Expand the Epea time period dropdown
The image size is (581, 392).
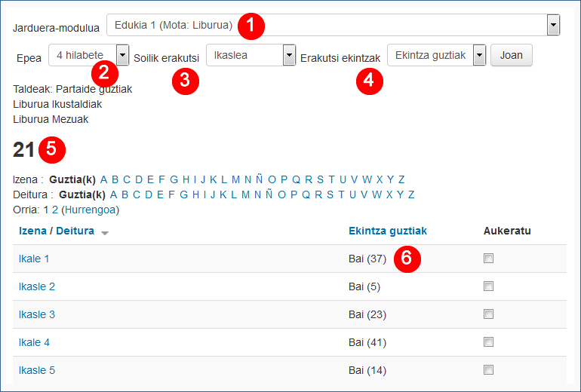[122, 55]
